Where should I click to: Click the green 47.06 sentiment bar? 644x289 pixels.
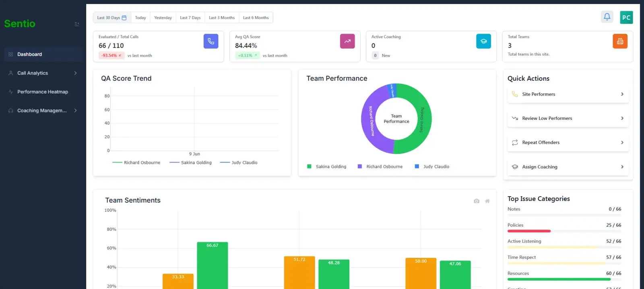coord(455,275)
